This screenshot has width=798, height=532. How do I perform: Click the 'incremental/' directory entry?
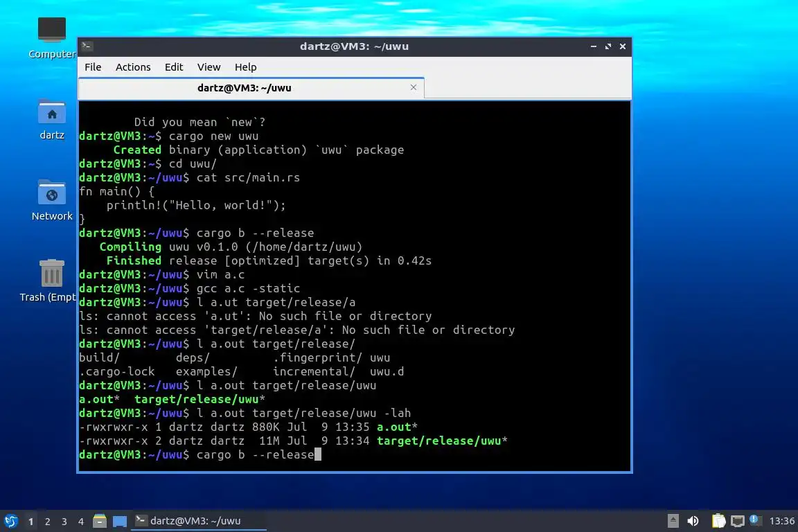pyautogui.click(x=314, y=371)
